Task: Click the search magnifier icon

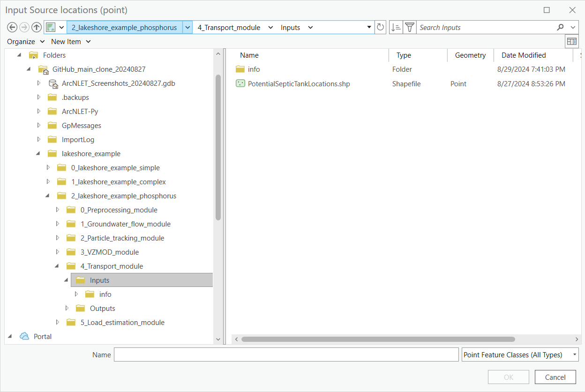Action: coord(560,27)
